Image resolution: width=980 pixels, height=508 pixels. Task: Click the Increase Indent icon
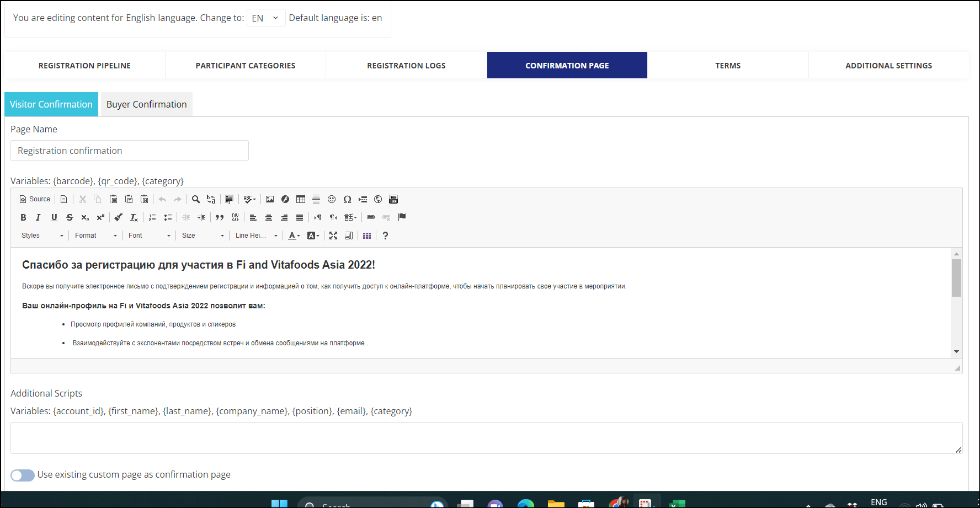(201, 217)
